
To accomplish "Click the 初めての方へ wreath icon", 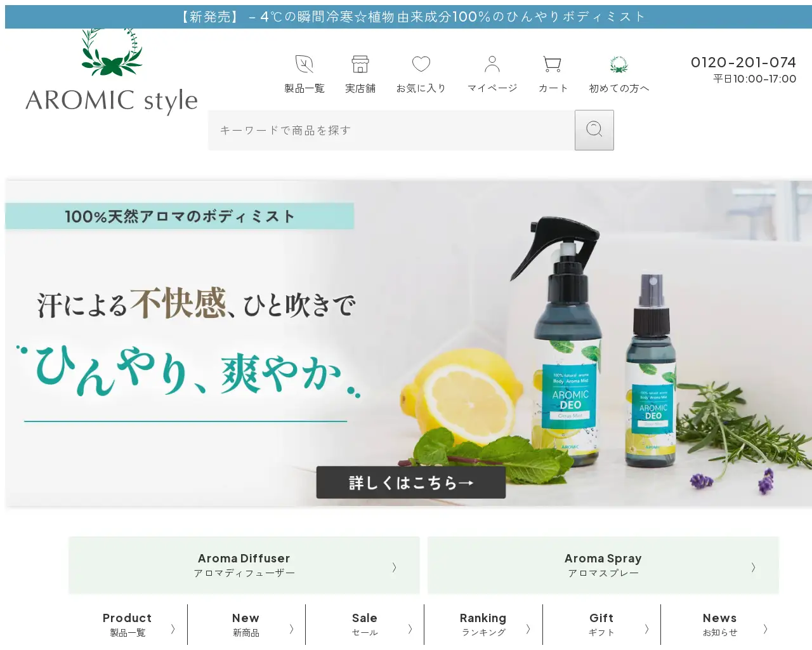I will coord(619,63).
